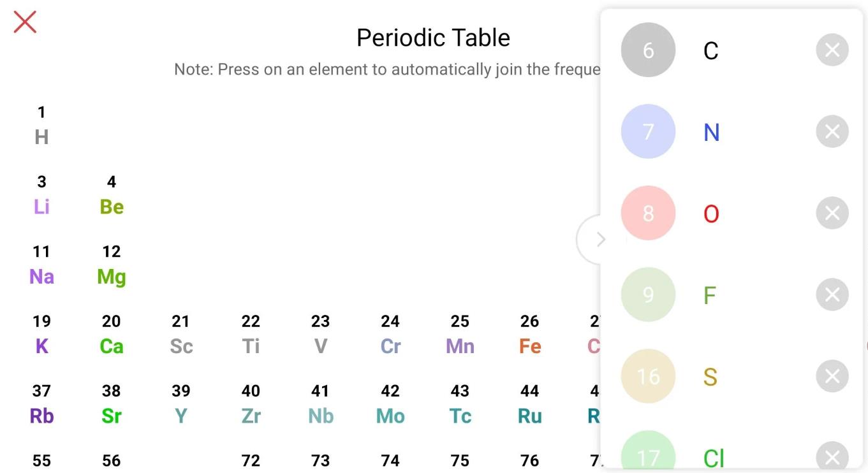Viewport: 868px width, 473px height.
Task: Pick the Mg magnesium element
Action: (x=112, y=265)
